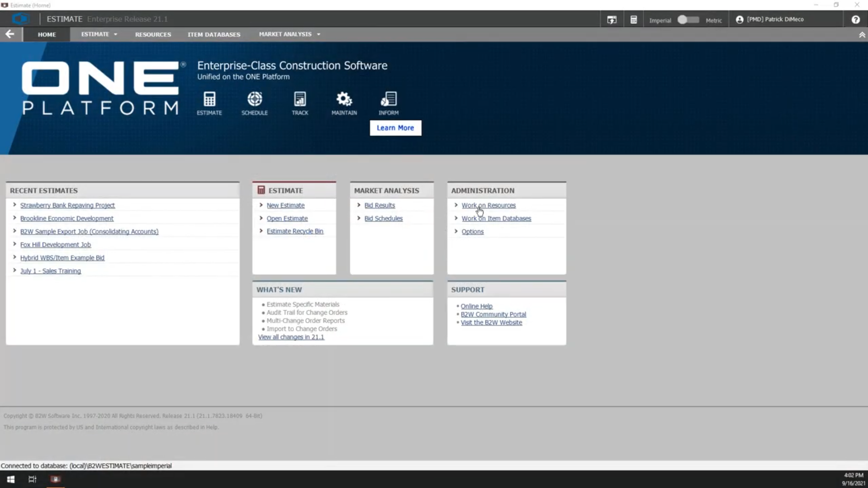Click the Learn More button

[x=395, y=128]
